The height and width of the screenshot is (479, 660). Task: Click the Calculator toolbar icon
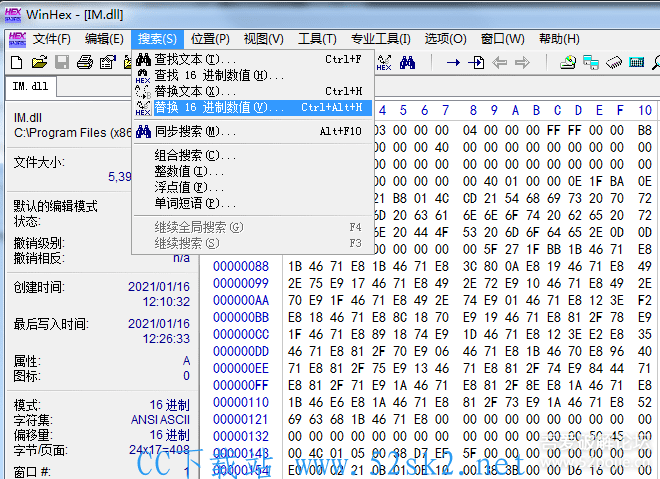636,63
